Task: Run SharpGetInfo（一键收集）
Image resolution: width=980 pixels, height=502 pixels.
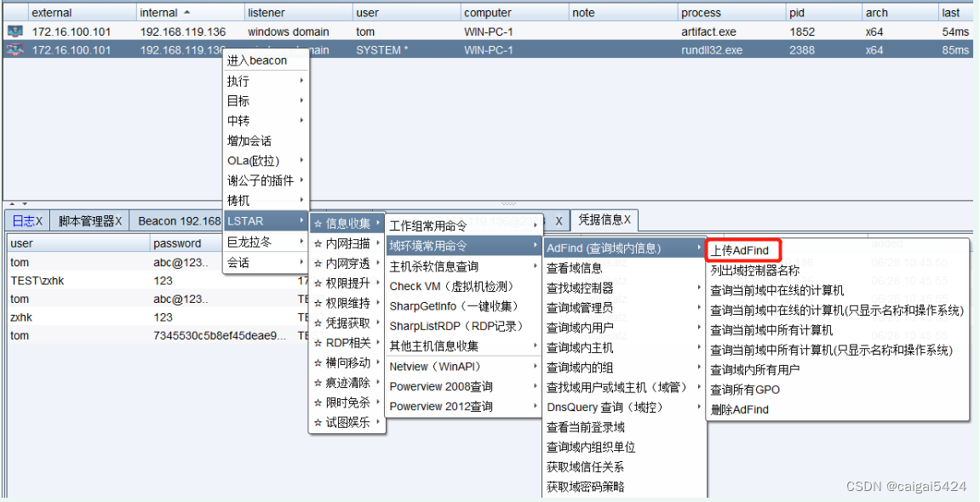Action: 463,306
